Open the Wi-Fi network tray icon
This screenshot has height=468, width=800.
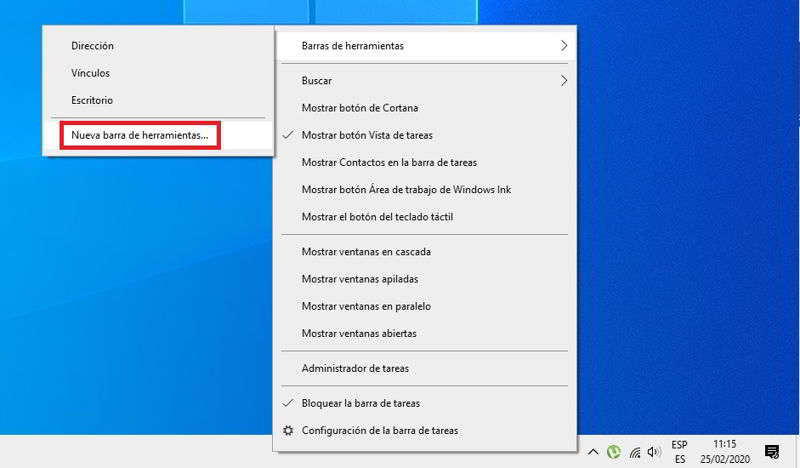(635, 452)
